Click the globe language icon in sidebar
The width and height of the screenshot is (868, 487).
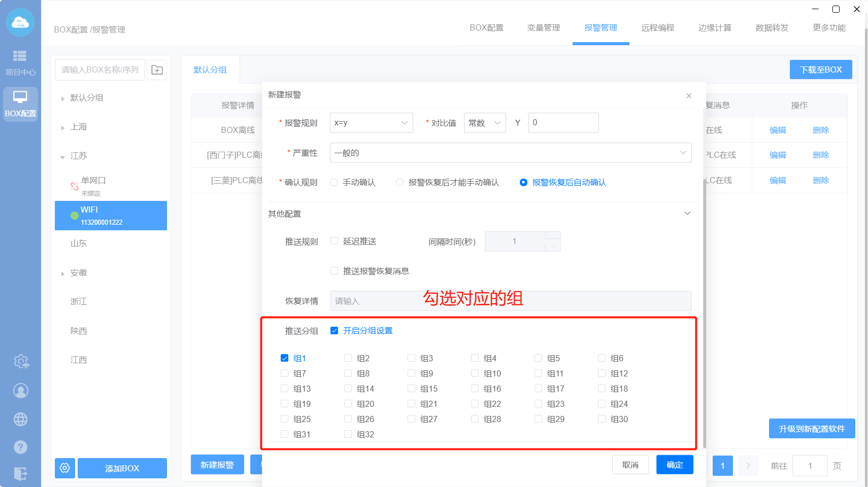click(21, 419)
